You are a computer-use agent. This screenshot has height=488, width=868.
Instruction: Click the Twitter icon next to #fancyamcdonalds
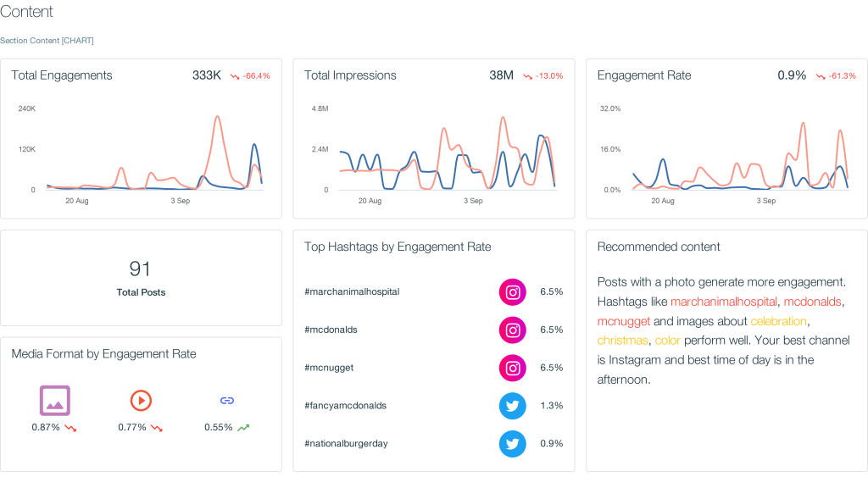point(512,406)
